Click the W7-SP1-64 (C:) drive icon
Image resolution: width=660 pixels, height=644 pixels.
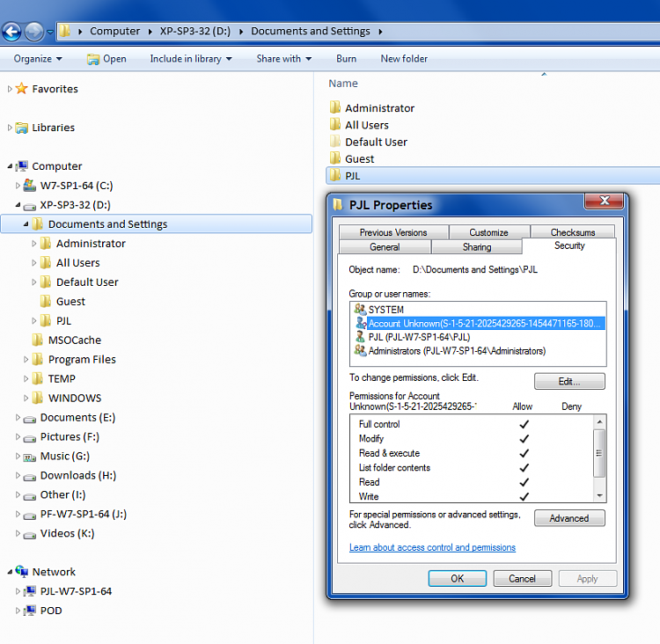coord(29,186)
